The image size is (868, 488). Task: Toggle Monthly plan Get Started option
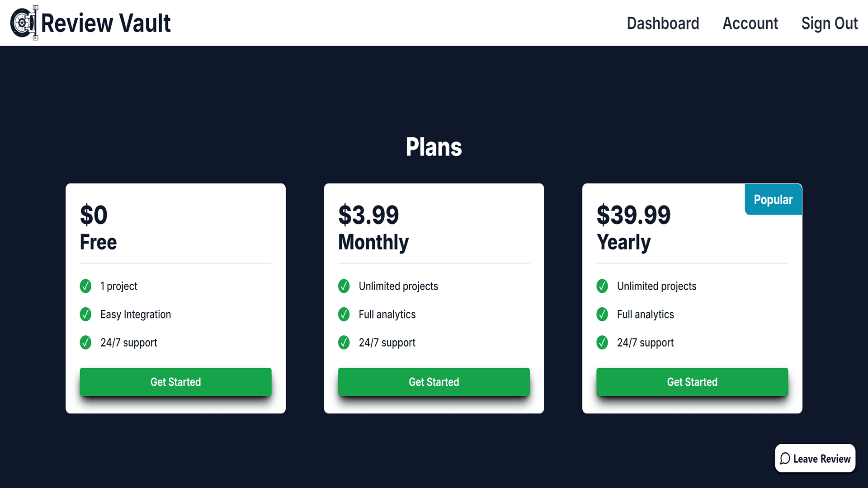[x=434, y=381]
